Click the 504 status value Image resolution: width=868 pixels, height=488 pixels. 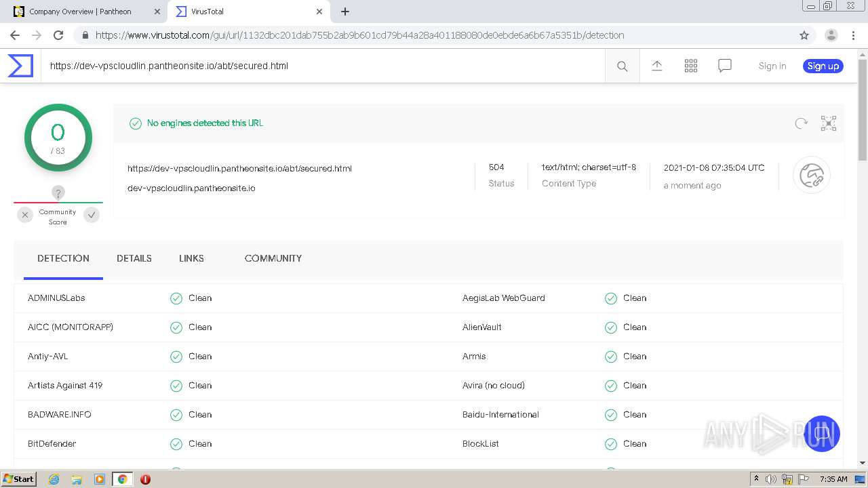496,167
